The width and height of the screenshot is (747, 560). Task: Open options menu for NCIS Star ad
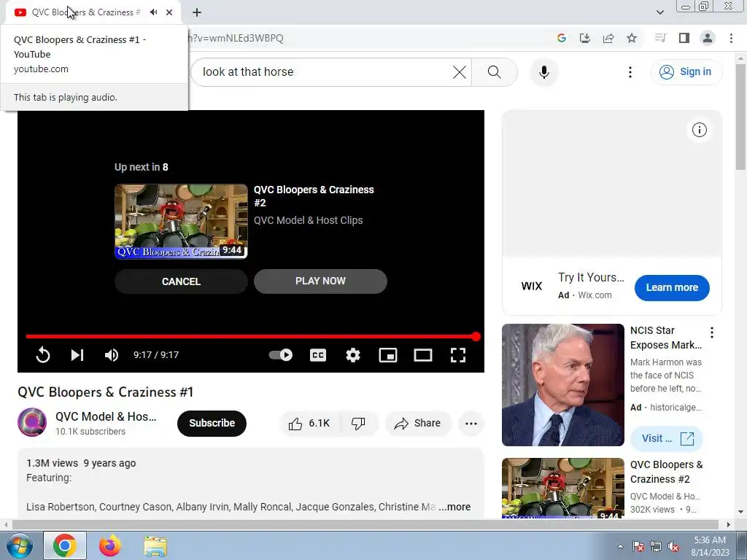pos(712,332)
